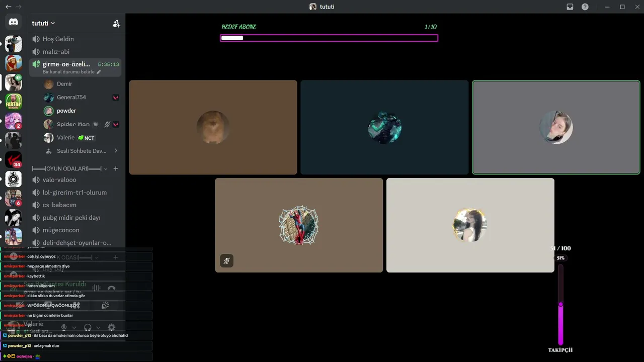Join the valo-valooo voice channel
The width and height of the screenshot is (644, 362).
tap(75, 180)
